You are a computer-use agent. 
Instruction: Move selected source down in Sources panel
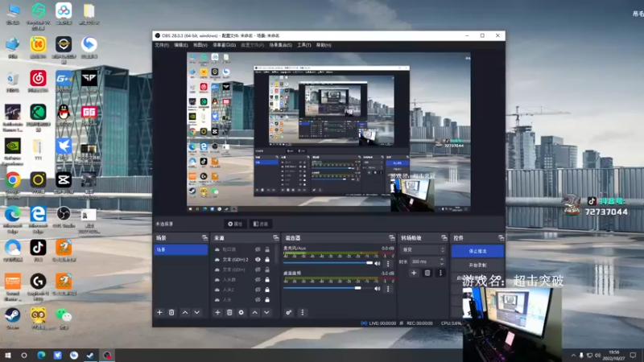(267, 312)
